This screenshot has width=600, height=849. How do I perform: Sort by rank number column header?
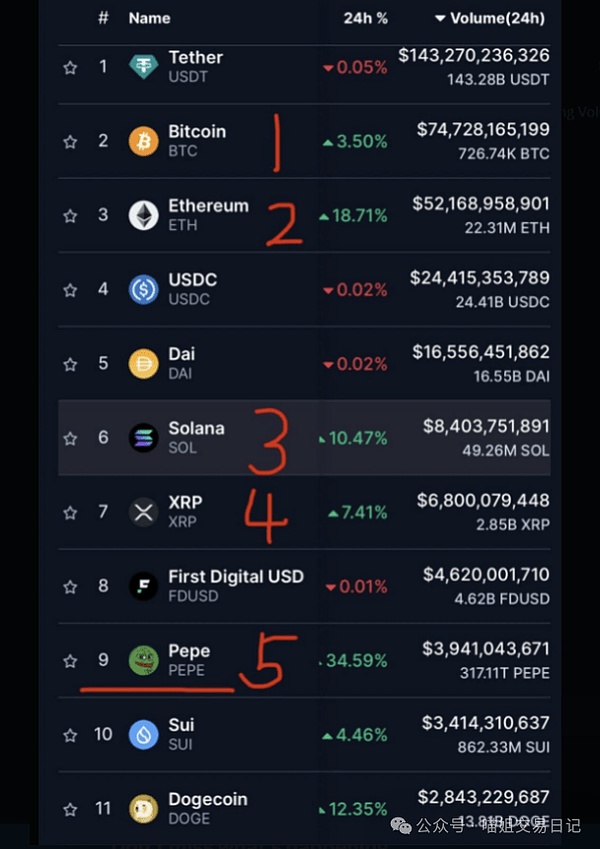tap(103, 19)
